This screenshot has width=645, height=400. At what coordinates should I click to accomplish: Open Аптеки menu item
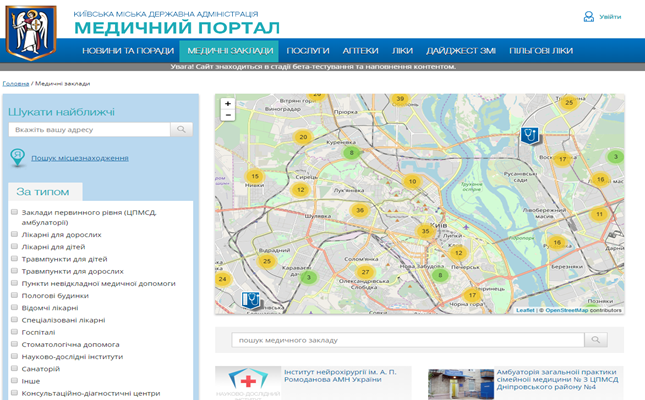click(x=360, y=51)
